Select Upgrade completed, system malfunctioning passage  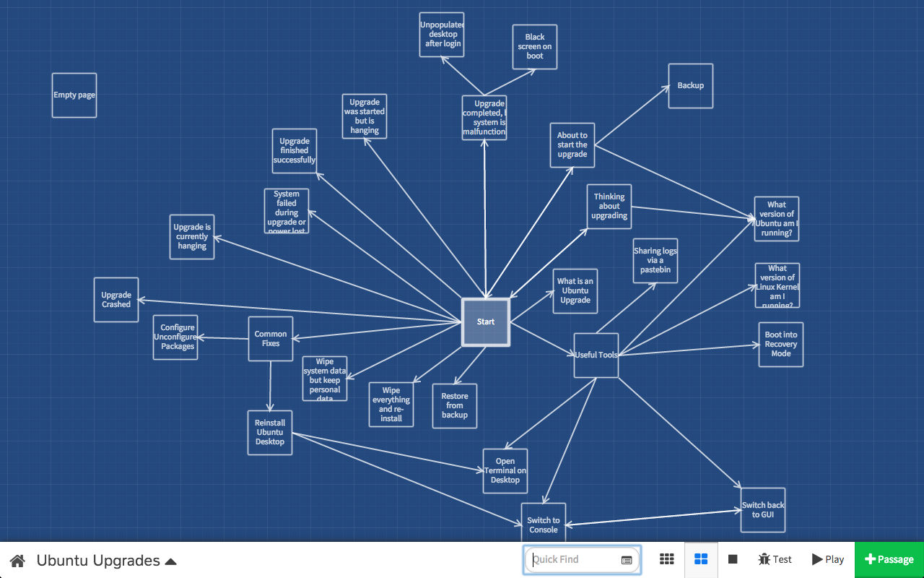[x=484, y=118]
